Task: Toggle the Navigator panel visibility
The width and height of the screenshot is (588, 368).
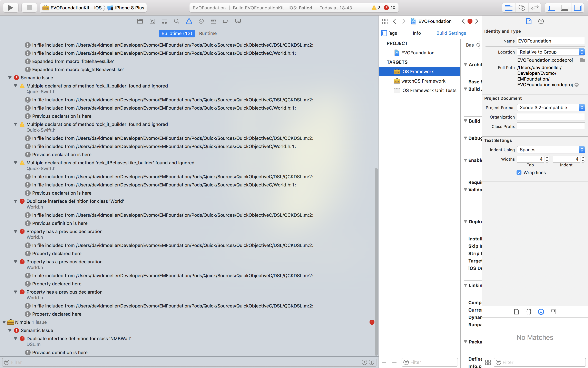Action: point(551,8)
